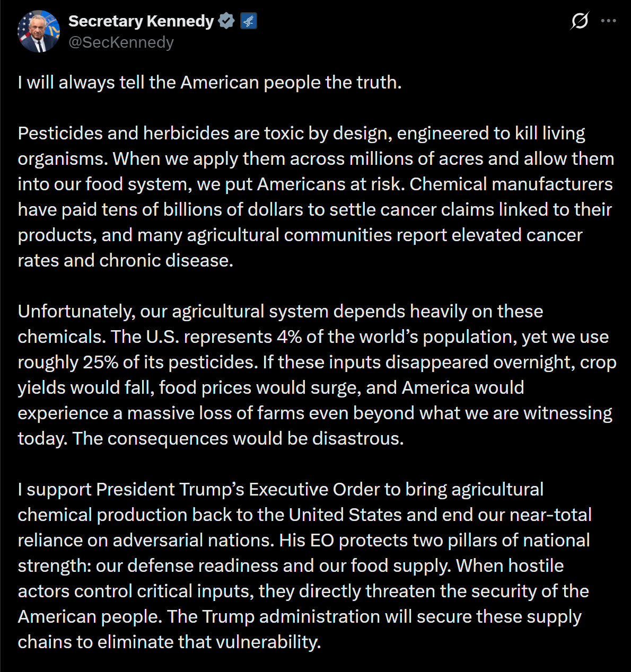Click the blue HHS affiliation badge

point(249,21)
